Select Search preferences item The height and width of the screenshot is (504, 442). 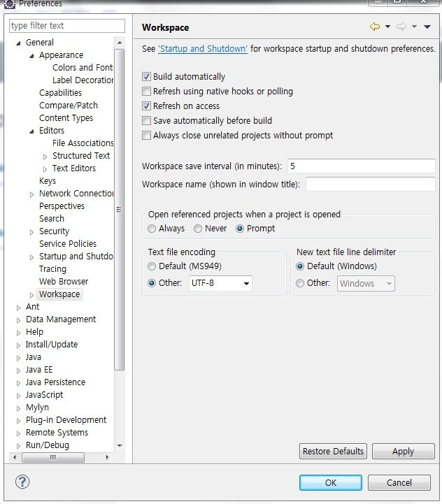pyautogui.click(x=52, y=219)
